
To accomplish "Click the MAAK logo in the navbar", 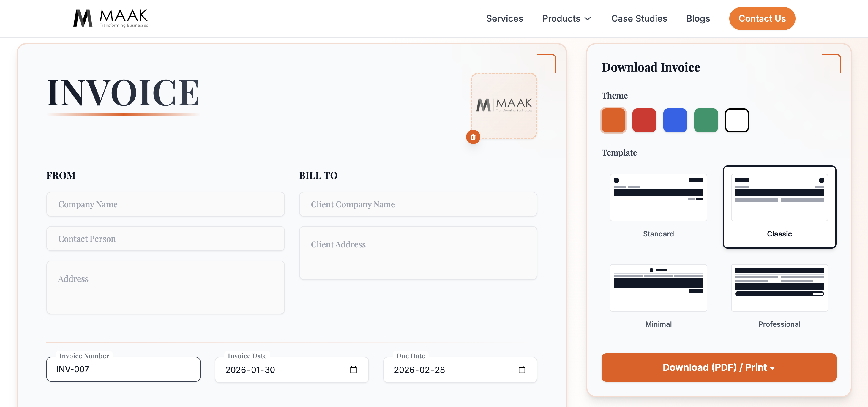I will pos(110,18).
